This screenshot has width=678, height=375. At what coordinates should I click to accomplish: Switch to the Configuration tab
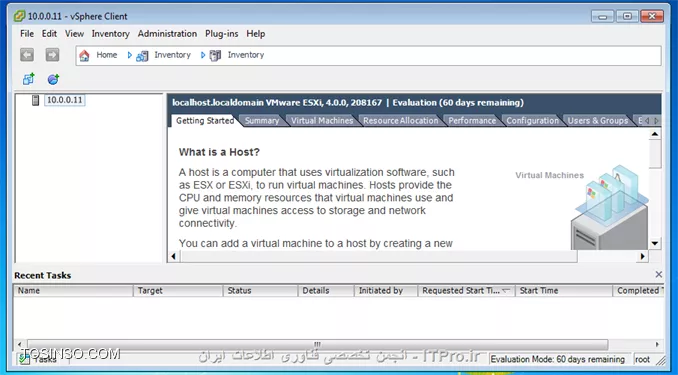532,121
